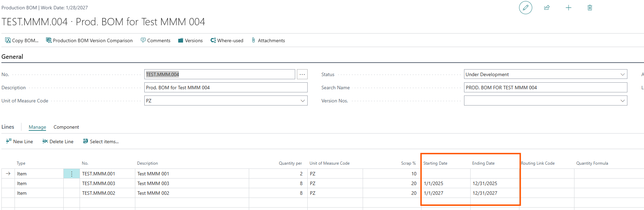Open the Comments action
This screenshot has width=644, height=210.
[x=155, y=40]
